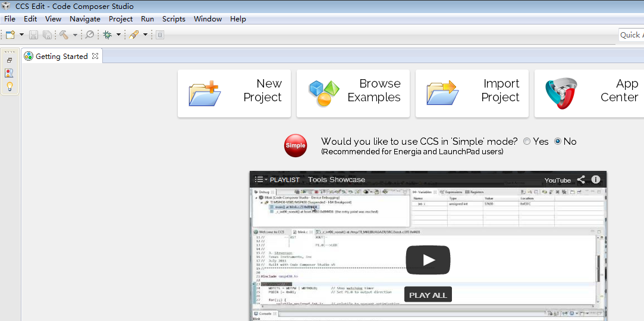Select Yes for Simple mode
Image resolution: width=644 pixels, height=321 pixels.
pyautogui.click(x=527, y=142)
